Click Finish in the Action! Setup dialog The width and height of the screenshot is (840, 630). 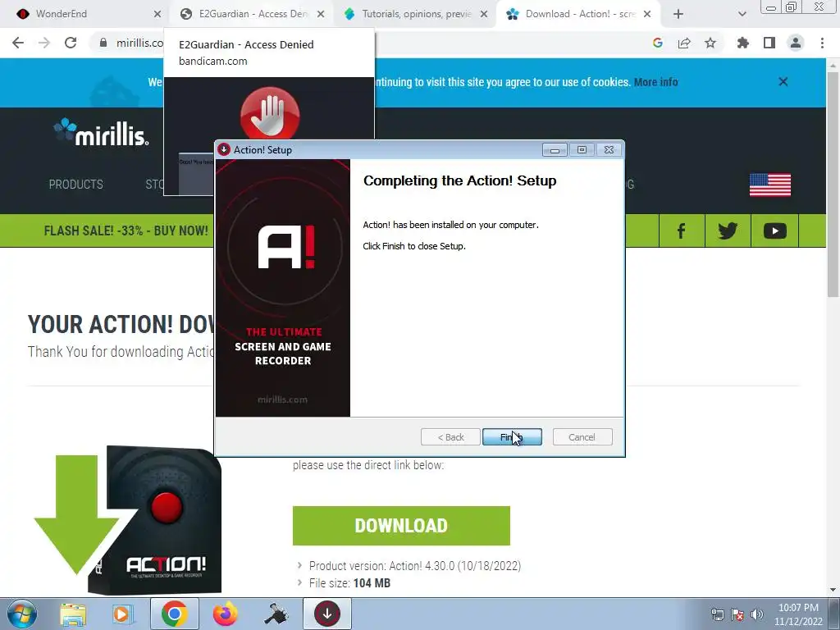512,437
